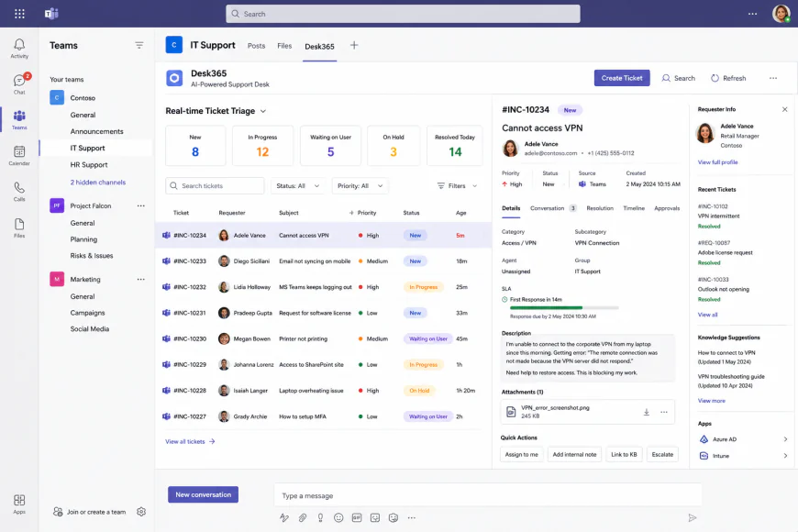Click the Escalate button
The height and width of the screenshot is (532, 798).
(662, 455)
